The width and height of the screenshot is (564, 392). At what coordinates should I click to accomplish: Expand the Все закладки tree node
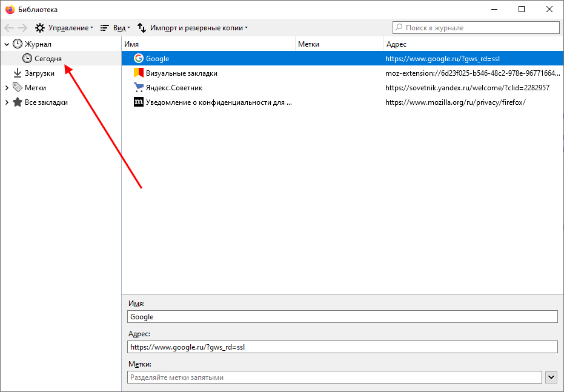[x=7, y=102]
